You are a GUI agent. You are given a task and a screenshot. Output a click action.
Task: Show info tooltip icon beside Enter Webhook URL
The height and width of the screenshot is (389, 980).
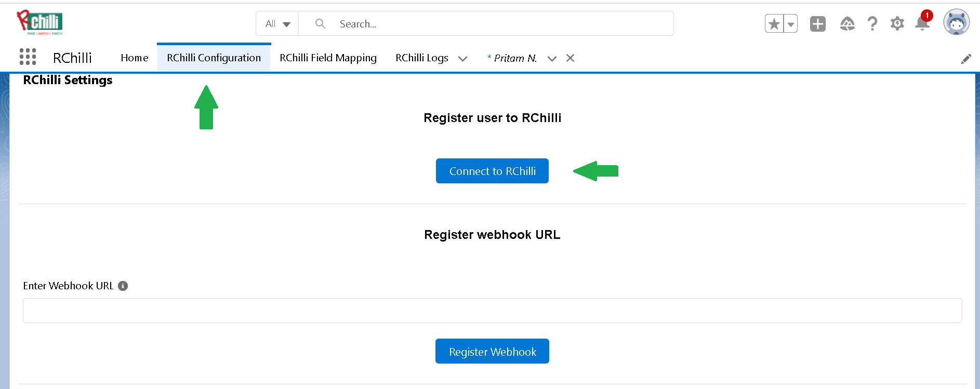click(x=123, y=286)
